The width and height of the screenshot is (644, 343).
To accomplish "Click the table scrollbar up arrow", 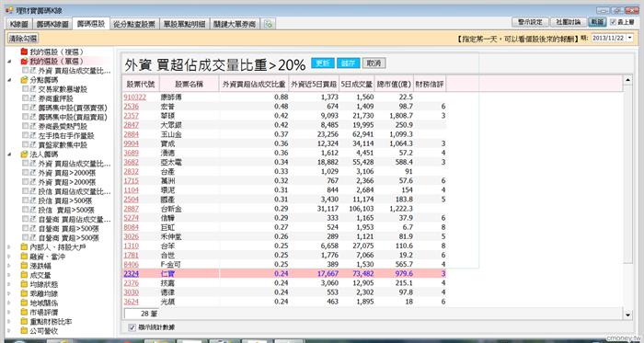I will [628, 80].
